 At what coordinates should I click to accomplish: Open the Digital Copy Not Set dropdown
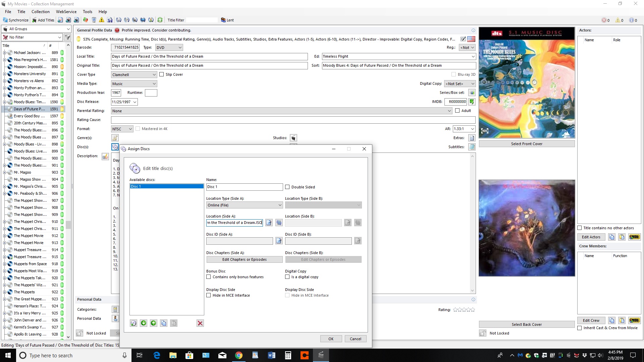[460, 84]
